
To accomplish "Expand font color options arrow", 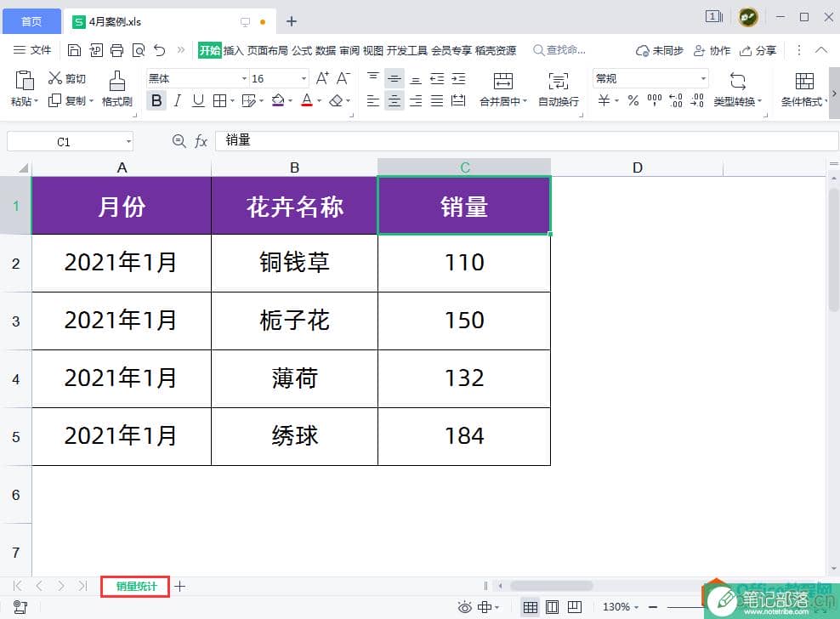I will pos(320,100).
